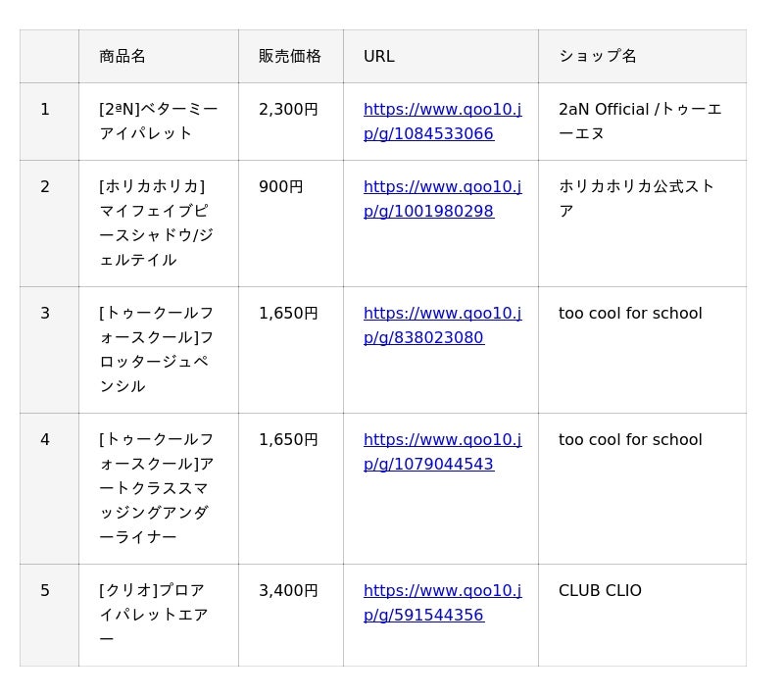The image size is (784, 696).
Task: Click the 3,400円 price cell
Action: tap(288, 591)
